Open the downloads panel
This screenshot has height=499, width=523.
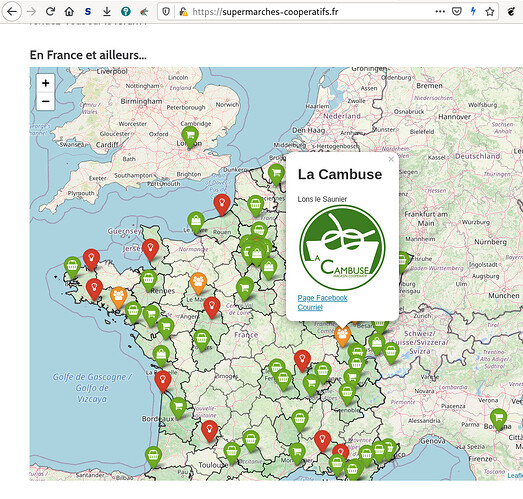click(x=107, y=12)
